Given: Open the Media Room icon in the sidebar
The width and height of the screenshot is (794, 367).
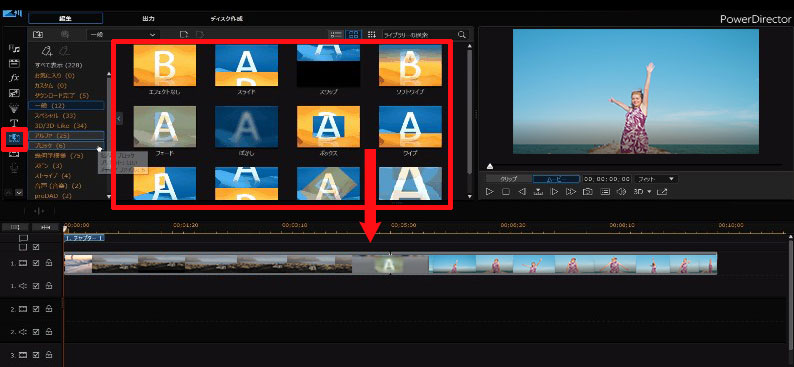Looking at the screenshot, I should 14,49.
